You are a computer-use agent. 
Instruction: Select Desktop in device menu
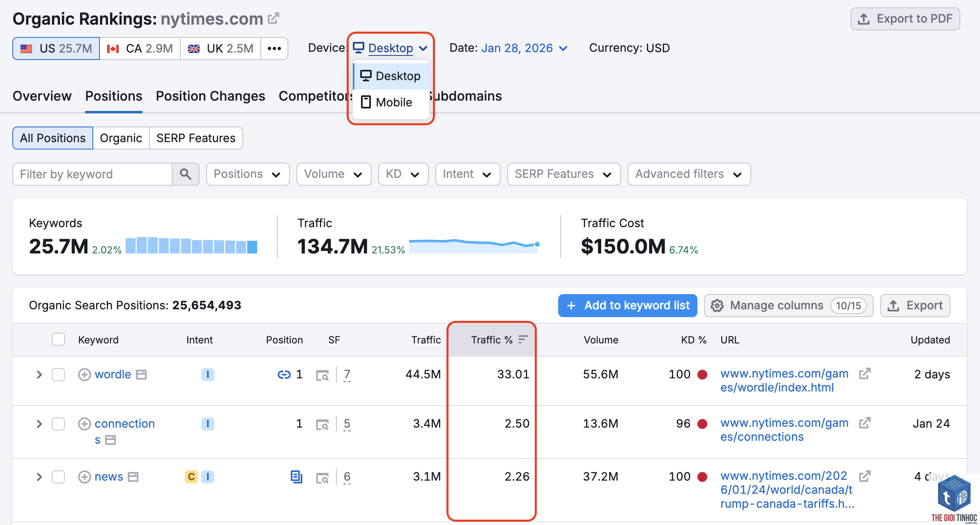tap(391, 76)
